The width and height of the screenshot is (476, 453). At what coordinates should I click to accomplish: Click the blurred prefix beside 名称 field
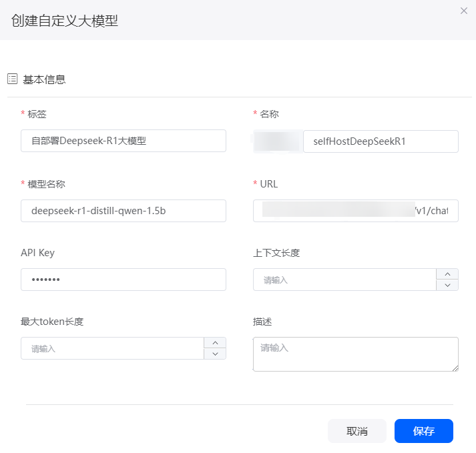278,141
